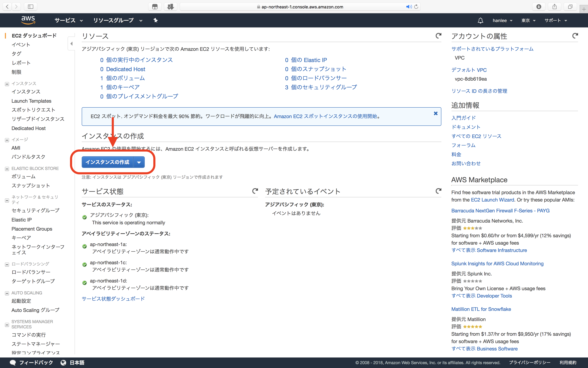Show Safari downloads icon
The height and width of the screenshot is (368, 588).
pos(539,7)
